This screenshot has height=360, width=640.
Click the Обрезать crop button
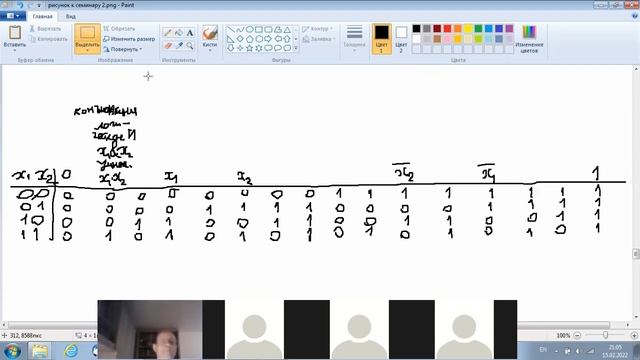pos(119,29)
